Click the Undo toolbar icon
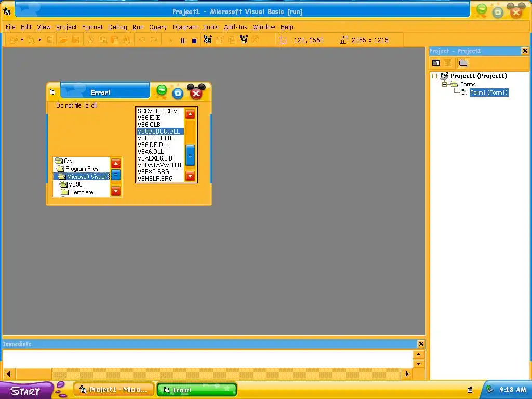The height and width of the screenshot is (399, 532). click(x=141, y=39)
